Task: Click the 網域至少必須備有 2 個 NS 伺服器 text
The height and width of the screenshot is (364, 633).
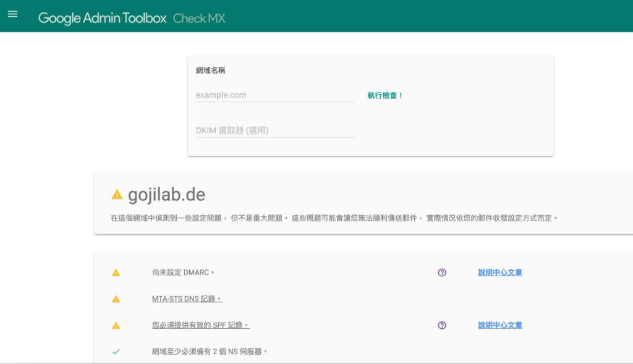Action: click(x=210, y=352)
